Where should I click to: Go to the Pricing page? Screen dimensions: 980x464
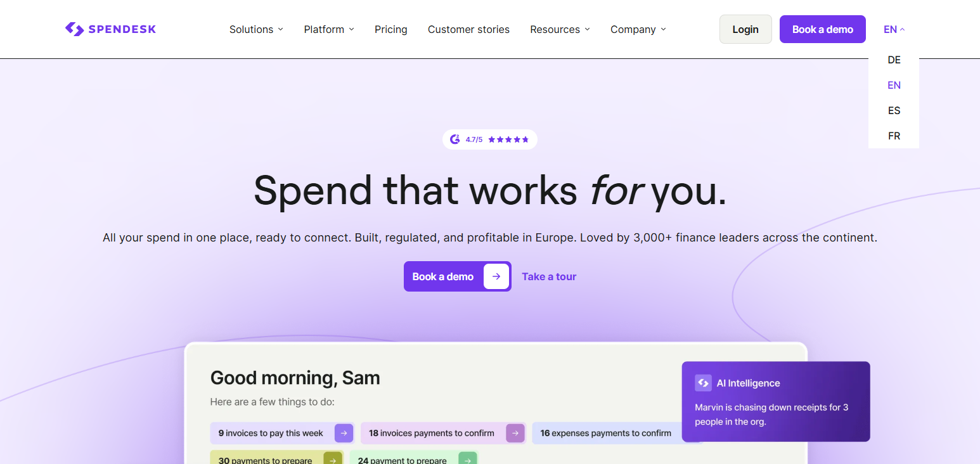[391, 29]
